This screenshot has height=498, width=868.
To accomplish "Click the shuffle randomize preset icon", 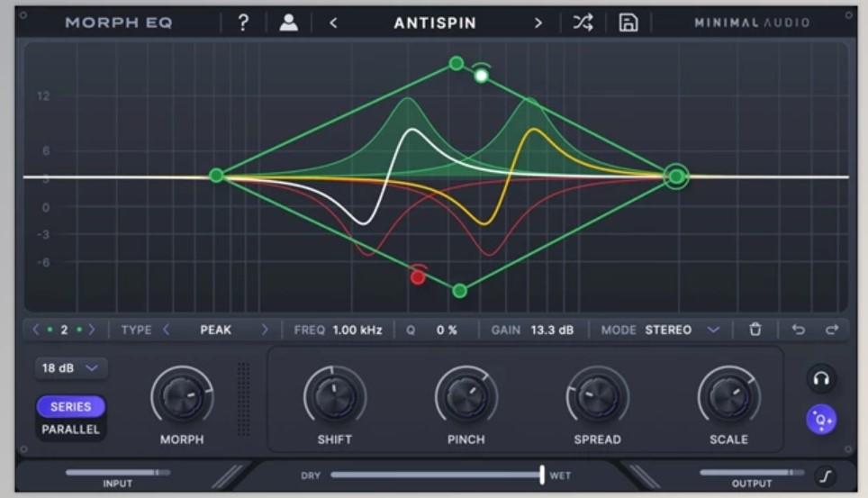I will pos(583,23).
